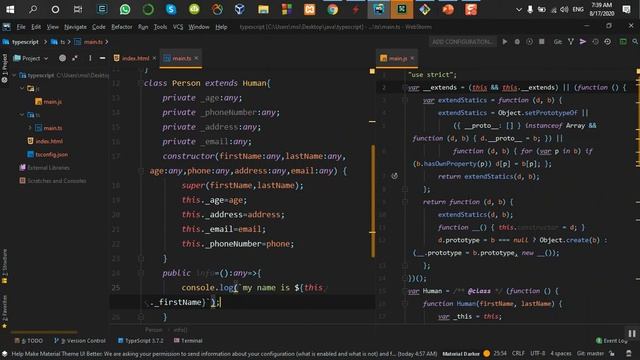Click the Run play button in toolbar
This screenshot has width=640, height=360.
505,42
